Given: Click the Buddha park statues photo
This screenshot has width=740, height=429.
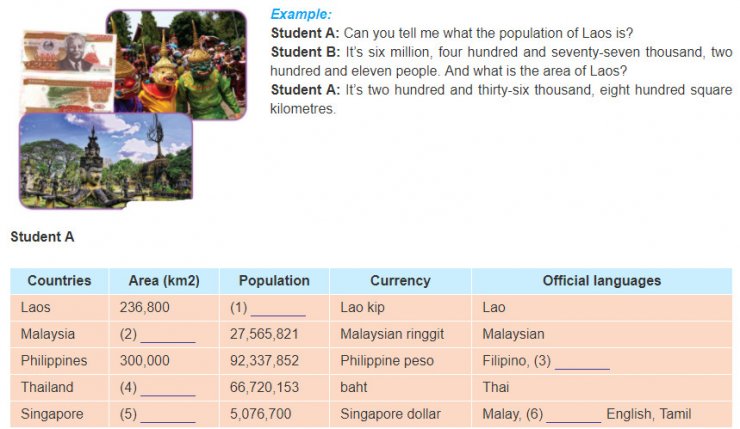Looking at the screenshot, I should (106, 161).
